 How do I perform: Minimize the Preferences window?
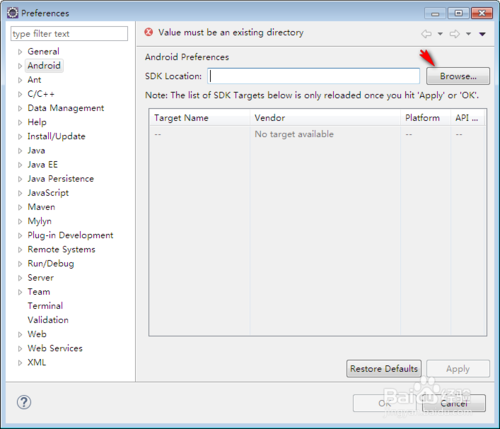pyautogui.click(x=435, y=13)
